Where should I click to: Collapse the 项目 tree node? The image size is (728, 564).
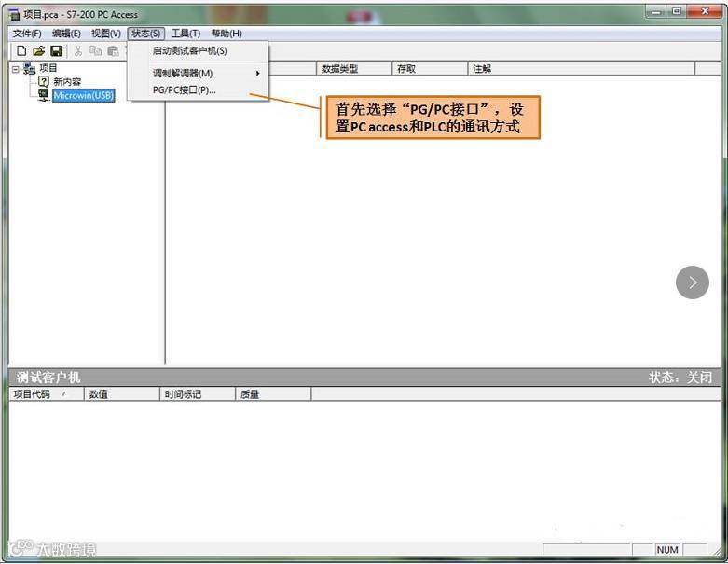point(15,69)
